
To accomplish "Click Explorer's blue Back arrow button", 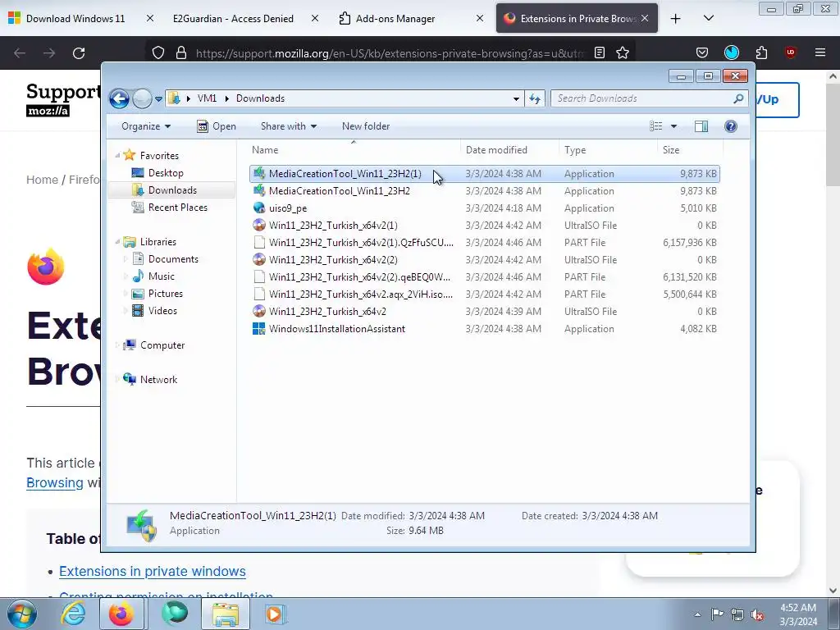I will (x=119, y=98).
